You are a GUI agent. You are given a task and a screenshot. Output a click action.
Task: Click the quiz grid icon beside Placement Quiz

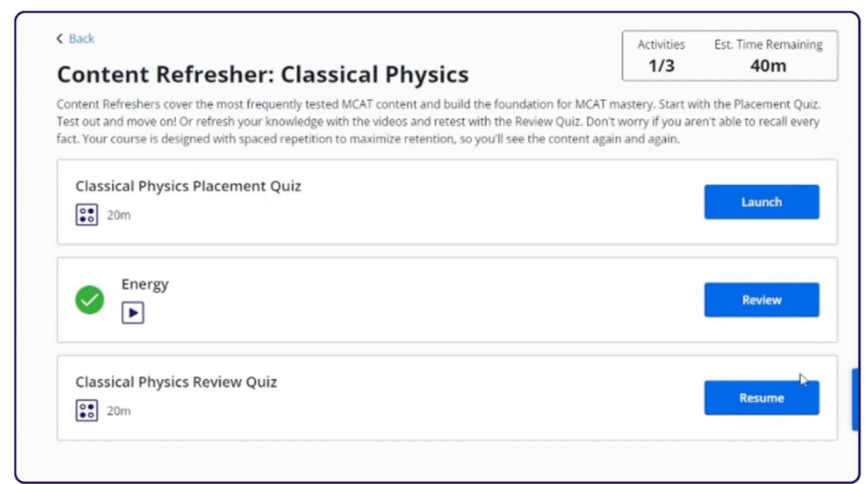click(86, 214)
